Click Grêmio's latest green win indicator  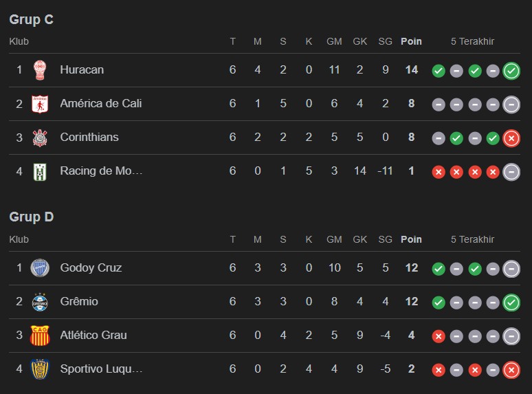pyautogui.click(x=511, y=303)
